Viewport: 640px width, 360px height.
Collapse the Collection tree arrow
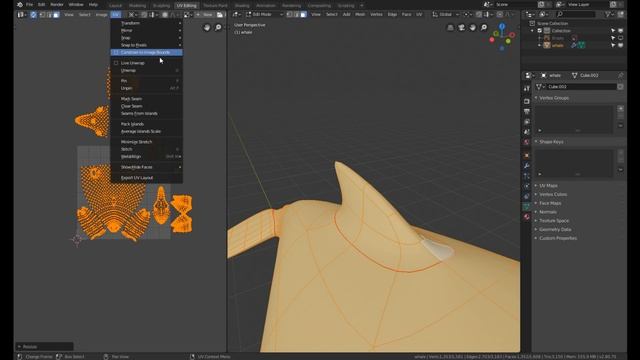[x=533, y=31]
